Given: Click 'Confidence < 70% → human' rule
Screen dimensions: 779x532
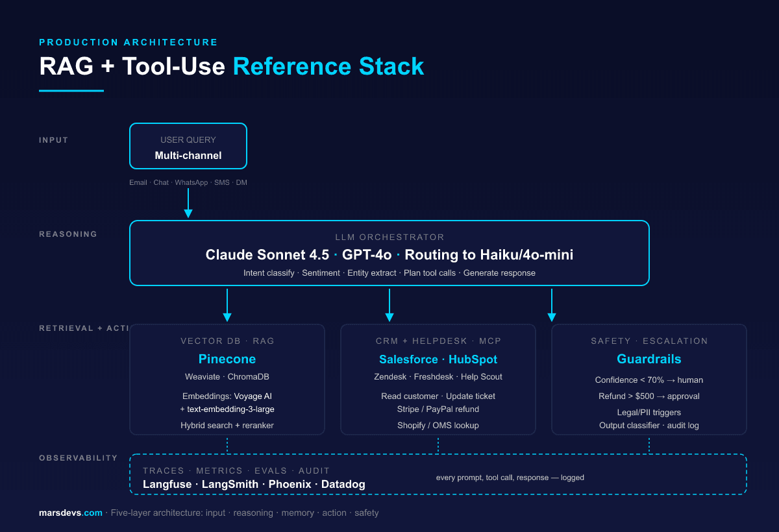Looking at the screenshot, I should pos(649,380).
